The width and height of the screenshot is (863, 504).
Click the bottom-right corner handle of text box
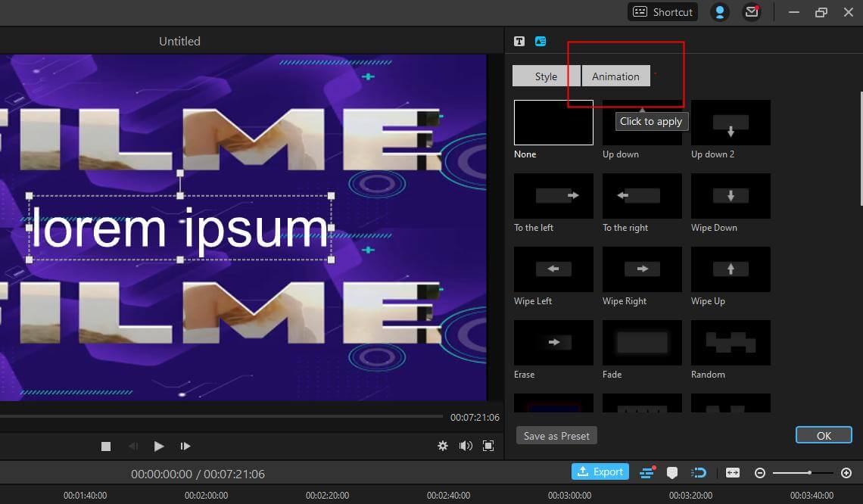(332, 260)
